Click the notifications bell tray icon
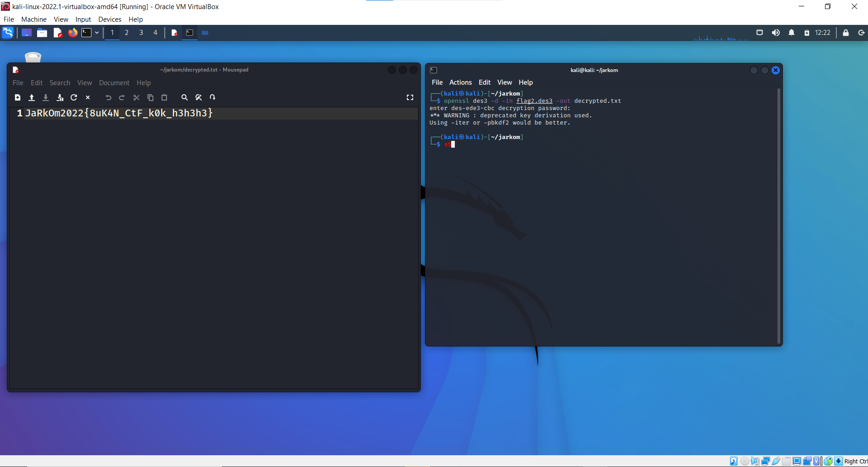The image size is (868, 467). click(792, 33)
